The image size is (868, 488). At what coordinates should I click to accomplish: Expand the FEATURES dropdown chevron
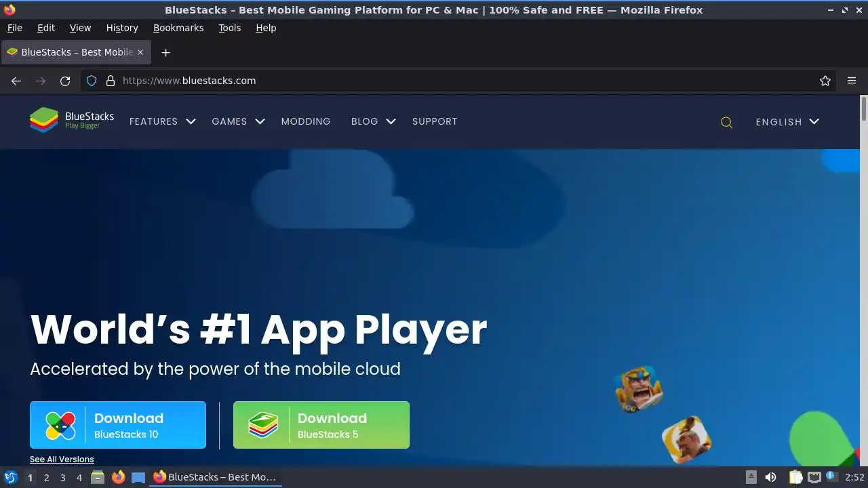coord(191,121)
